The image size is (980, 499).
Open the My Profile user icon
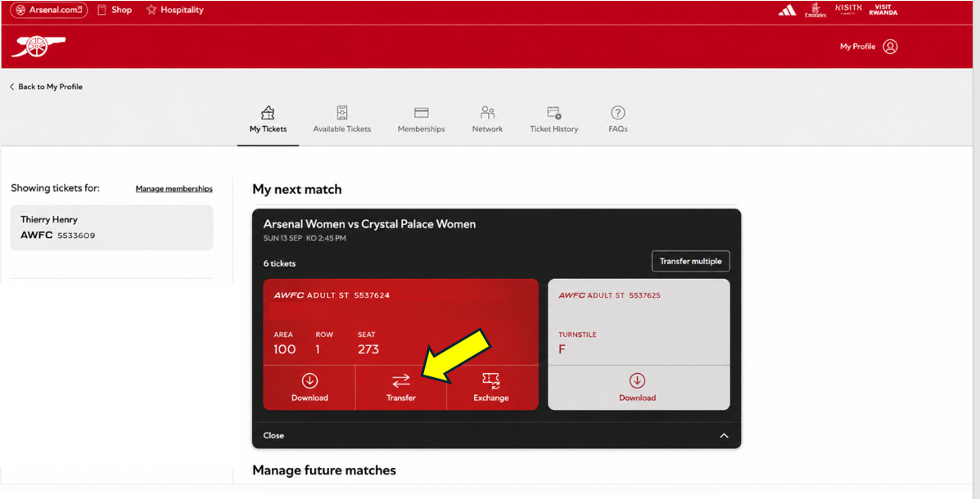click(x=890, y=47)
